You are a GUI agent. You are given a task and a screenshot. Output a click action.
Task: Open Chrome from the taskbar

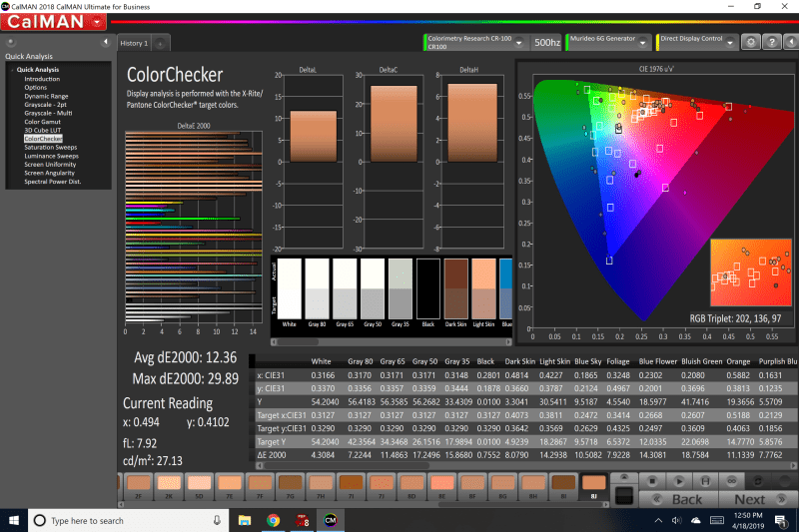273,520
